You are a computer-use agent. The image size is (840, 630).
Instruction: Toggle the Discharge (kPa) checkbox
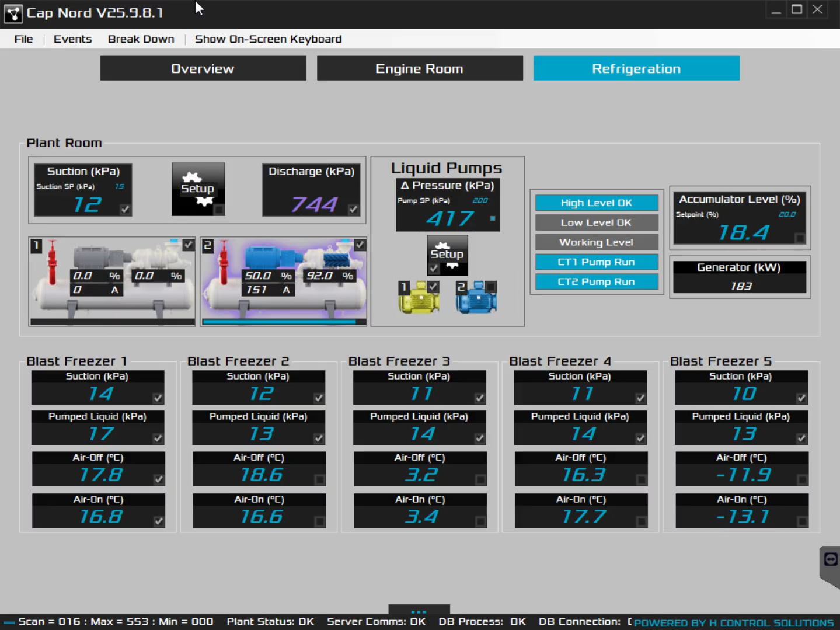(x=353, y=209)
